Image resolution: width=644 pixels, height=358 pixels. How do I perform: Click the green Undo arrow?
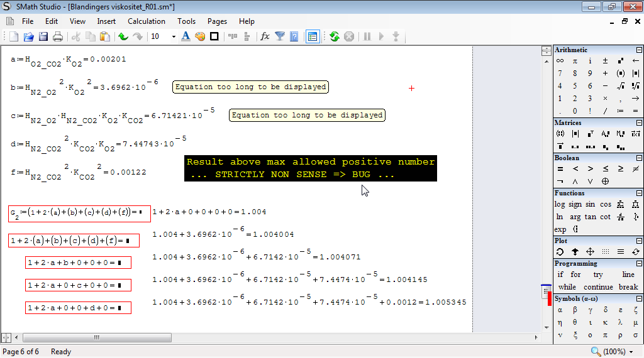[x=123, y=36]
